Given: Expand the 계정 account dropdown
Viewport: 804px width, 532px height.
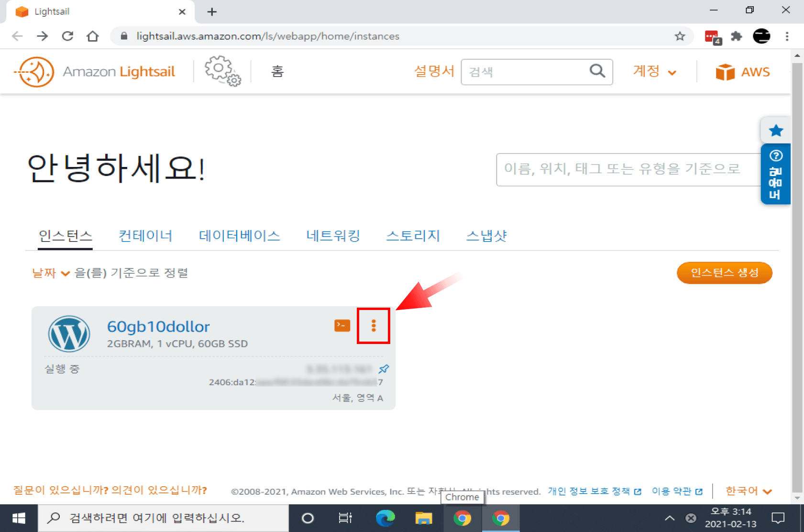Looking at the screenshot, I should click(x=654, y=72).
